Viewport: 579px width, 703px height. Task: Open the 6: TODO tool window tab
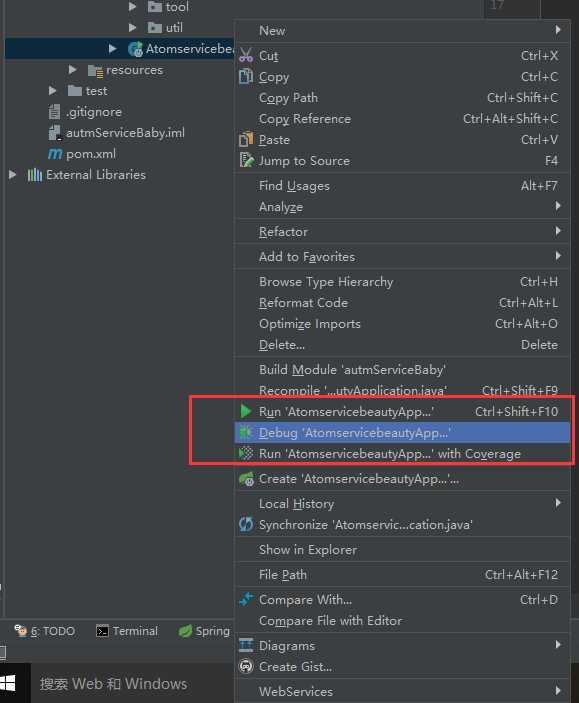[x=45, y=631]
